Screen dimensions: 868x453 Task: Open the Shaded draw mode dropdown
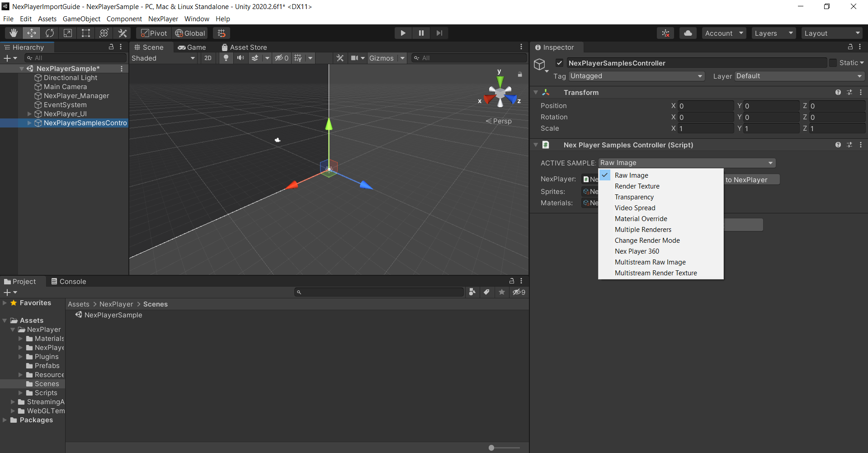163,58
